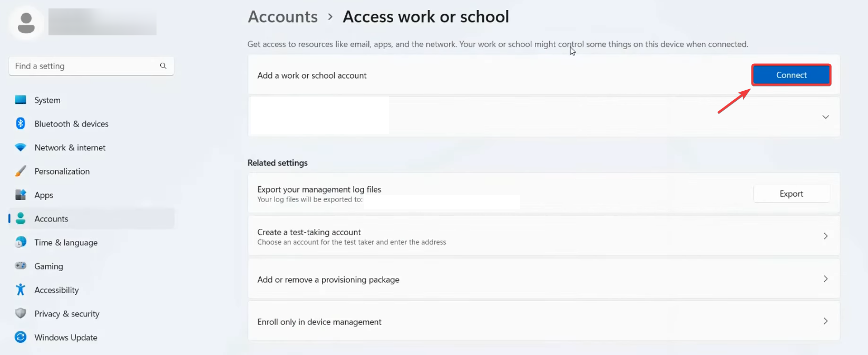868x355 pixels.
Task: Click the Bluetooth & devices icon
Action: click(x=21, y=123)
